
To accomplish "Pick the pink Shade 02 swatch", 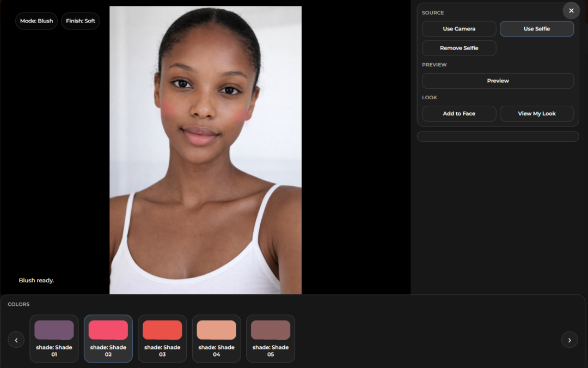I will tap(108, 330).
